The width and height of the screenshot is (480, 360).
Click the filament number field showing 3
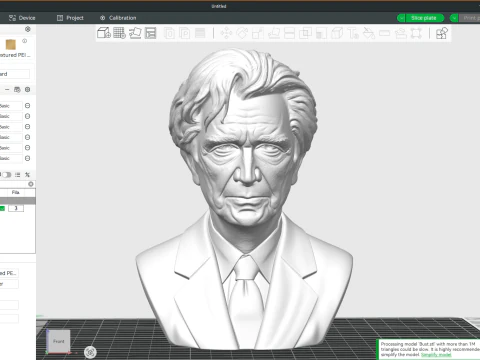pos(16,208)
